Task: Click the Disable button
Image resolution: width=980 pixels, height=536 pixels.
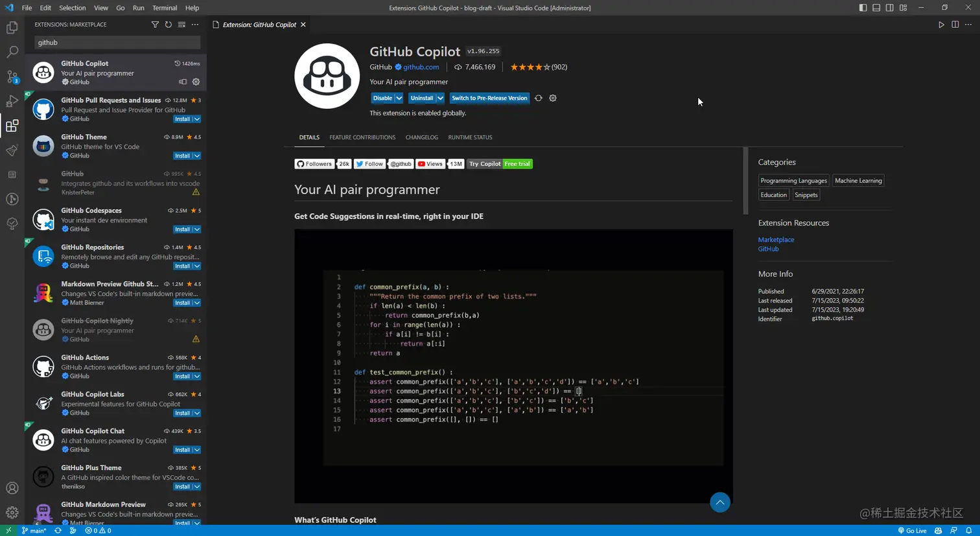Action: click(x=382, y=99)
